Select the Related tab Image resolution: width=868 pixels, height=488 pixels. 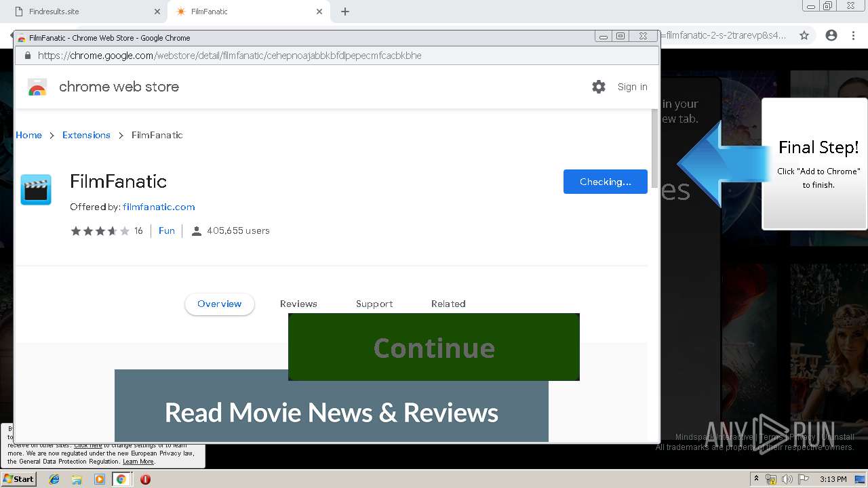tap(448, 304)
